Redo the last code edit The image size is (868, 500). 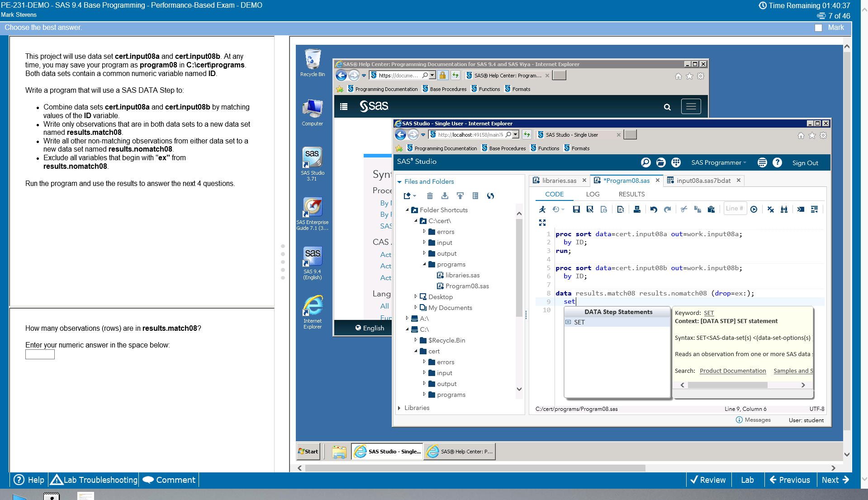[667, 209]
